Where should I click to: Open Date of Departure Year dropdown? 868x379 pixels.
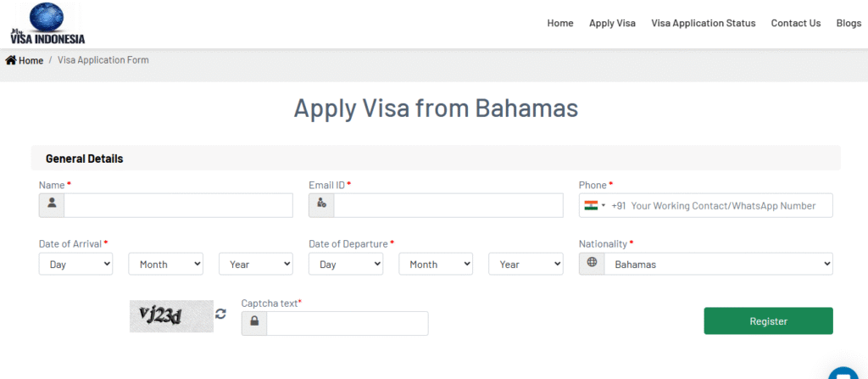526,264
